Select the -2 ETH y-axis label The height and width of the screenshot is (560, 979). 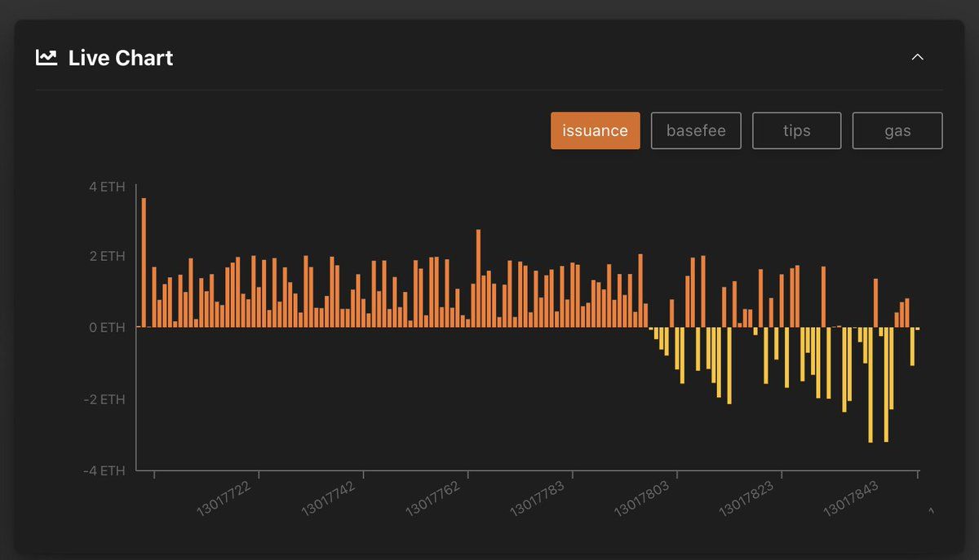104,399
